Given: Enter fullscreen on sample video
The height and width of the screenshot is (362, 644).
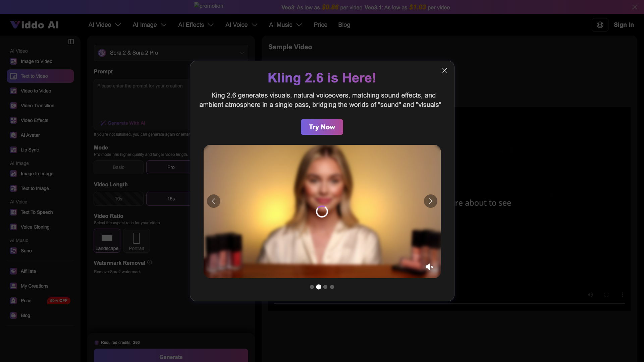Looking at the screenshot, I should tap(606, 295).
